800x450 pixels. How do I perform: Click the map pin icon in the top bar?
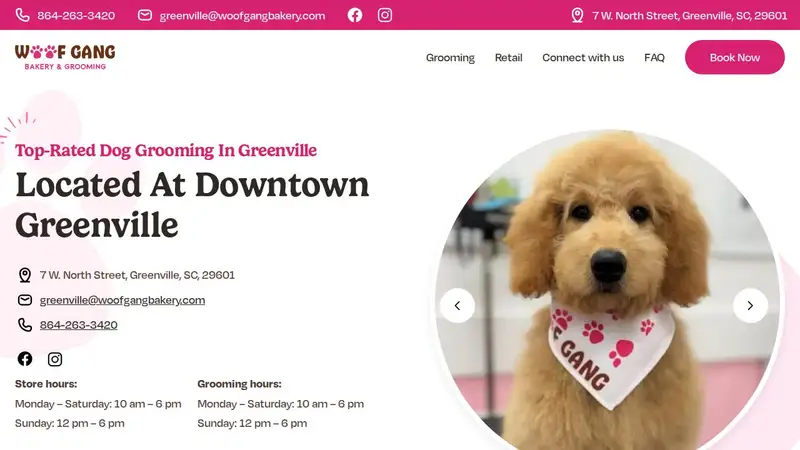tap(577, 15)
